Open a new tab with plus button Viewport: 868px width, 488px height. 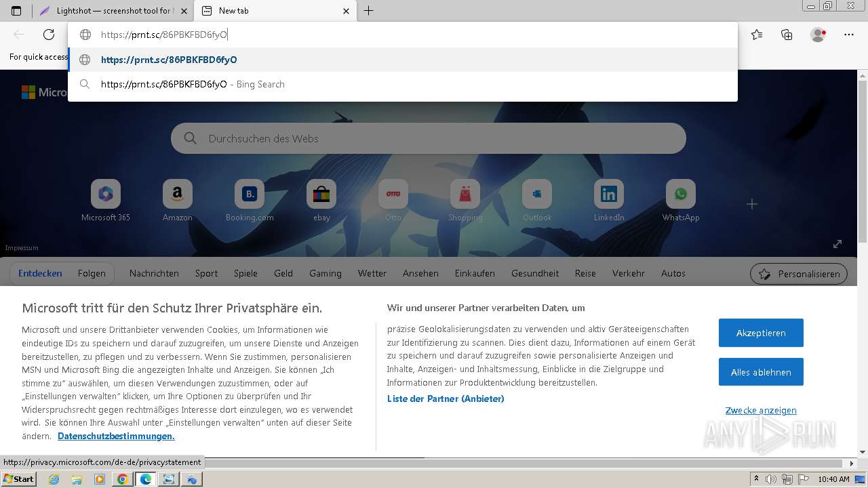point(368,11)
